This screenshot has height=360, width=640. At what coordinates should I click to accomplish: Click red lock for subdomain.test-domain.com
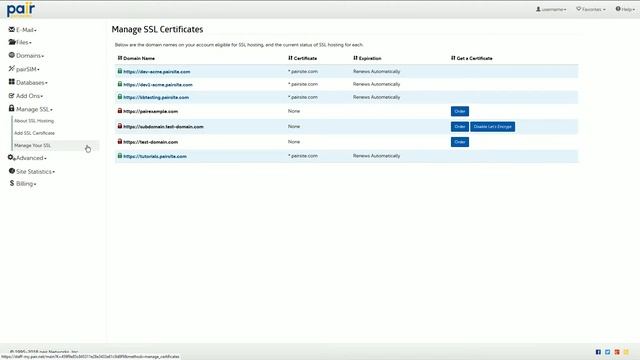point(120,126)
